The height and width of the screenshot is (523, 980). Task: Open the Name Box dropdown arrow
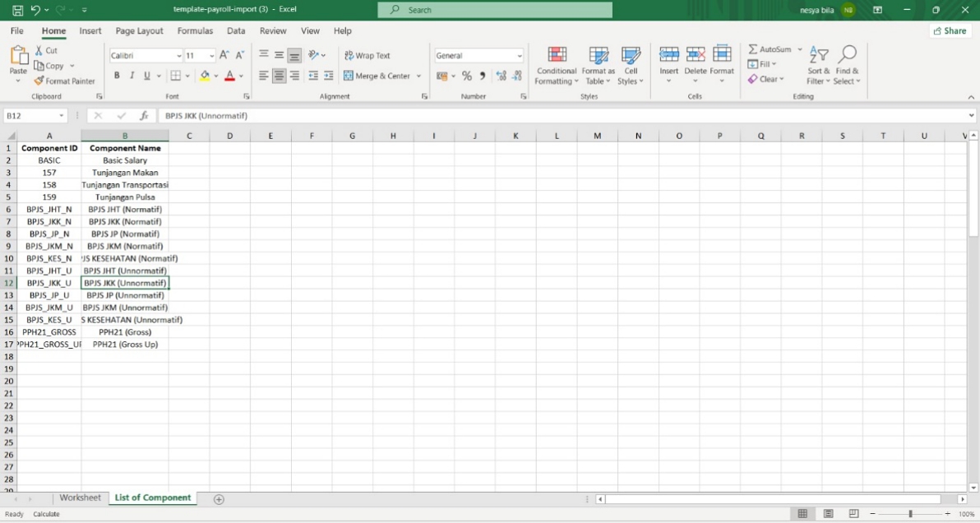62,116
